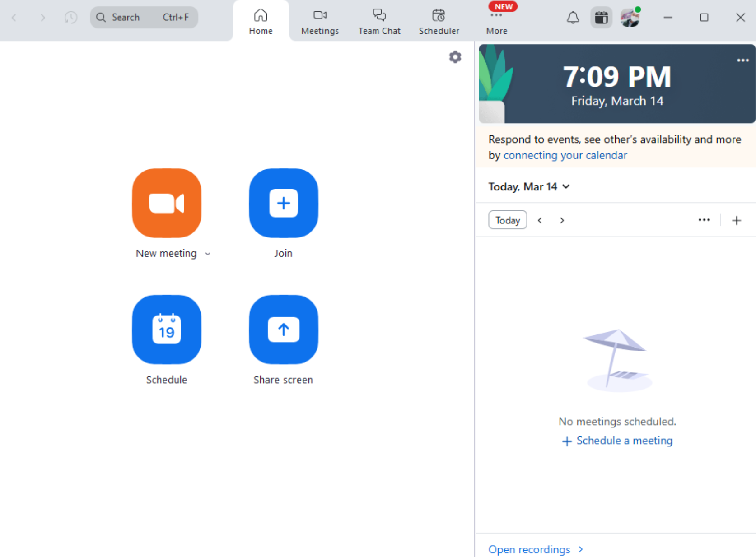Image resolution: width=756 pixels, height=557 pixels.
Task: Minimize the Zoom window
Action: [x=668, y=18]
